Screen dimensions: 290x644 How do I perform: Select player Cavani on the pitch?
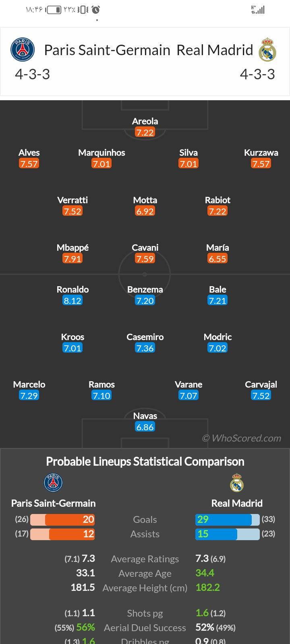[145, 248]
